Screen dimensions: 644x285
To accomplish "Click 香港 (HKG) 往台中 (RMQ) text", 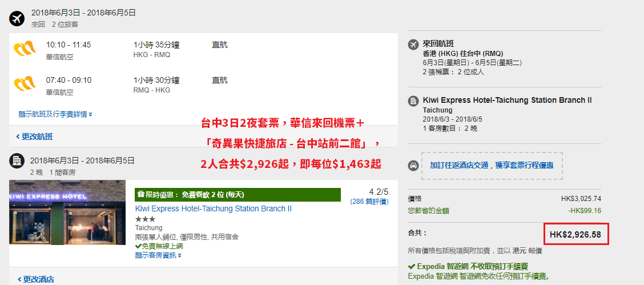I will click(x=463, y=53).
